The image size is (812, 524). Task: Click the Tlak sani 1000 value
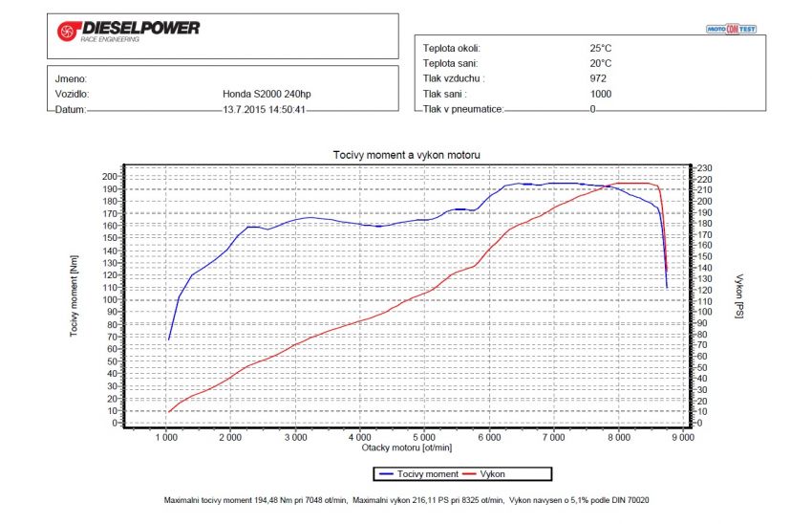pos(601,94)
